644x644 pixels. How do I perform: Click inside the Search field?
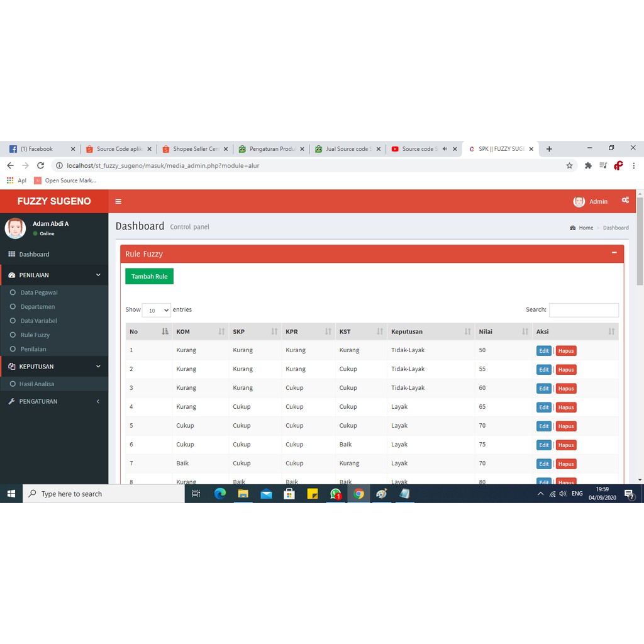(584, 310)
